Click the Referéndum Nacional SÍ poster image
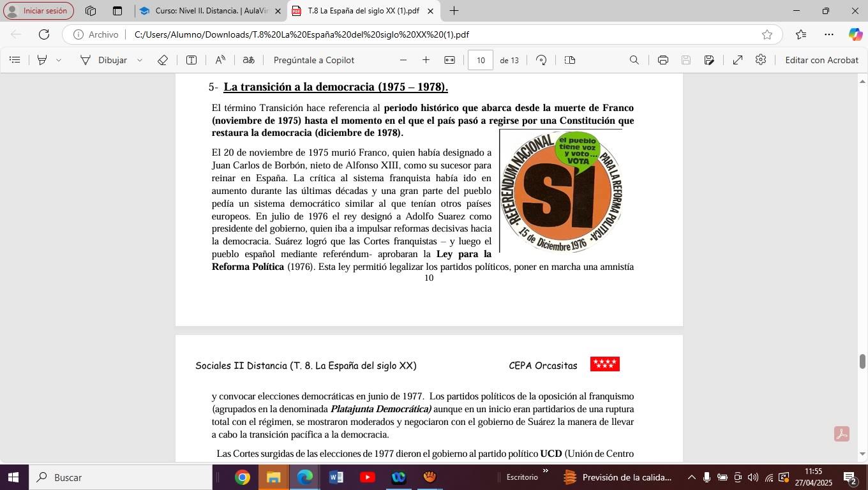This screenshot has width=868, height=490. click(x=561, y=191)
